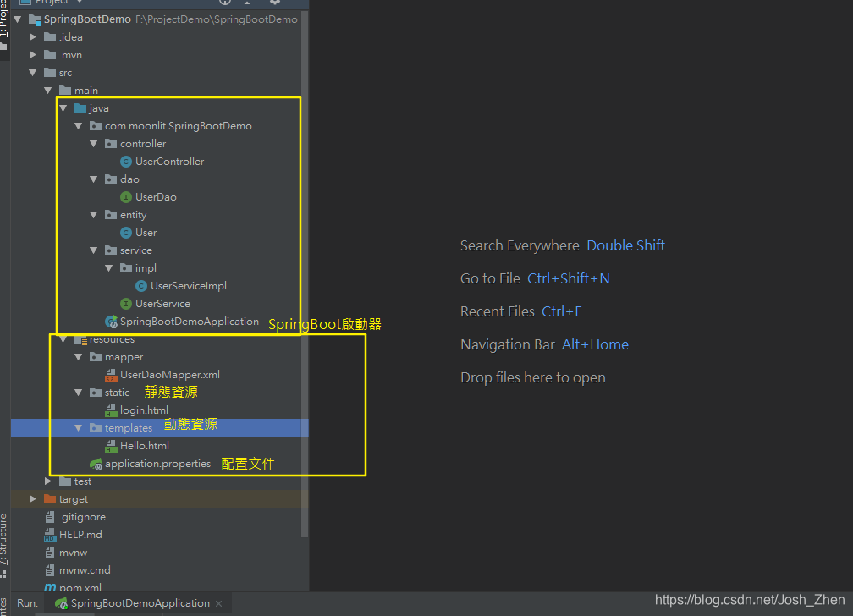Select the application.properties file name
Image resolution: width=853 pixels, height=616 pixels.
click(157, 464)
